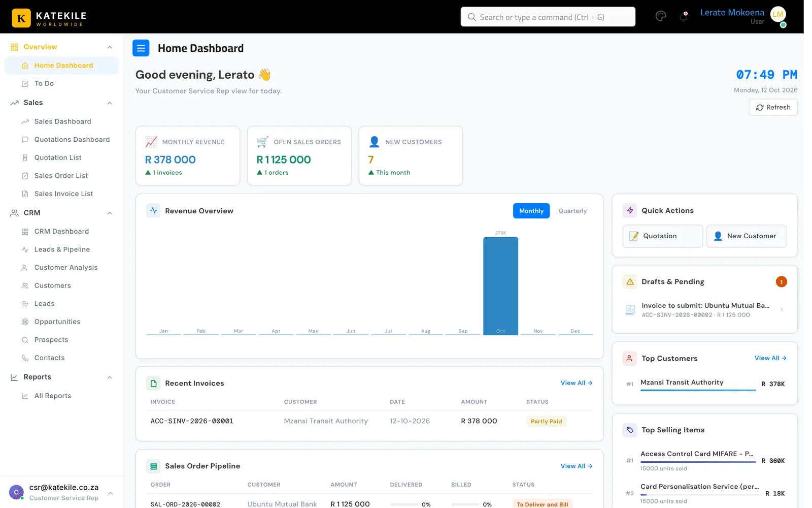Go to Sales Dashboard
The height and width of the screenshot is (508, 812).
click(x=61, y=121)
